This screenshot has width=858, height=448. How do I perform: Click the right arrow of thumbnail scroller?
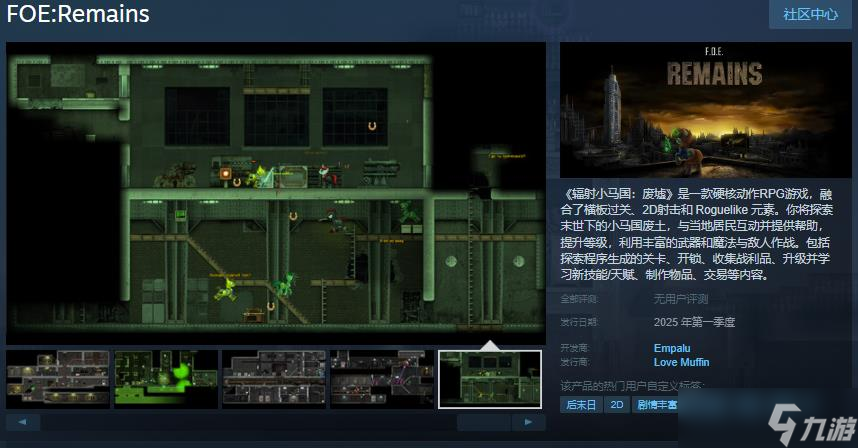tap(529, 422)
